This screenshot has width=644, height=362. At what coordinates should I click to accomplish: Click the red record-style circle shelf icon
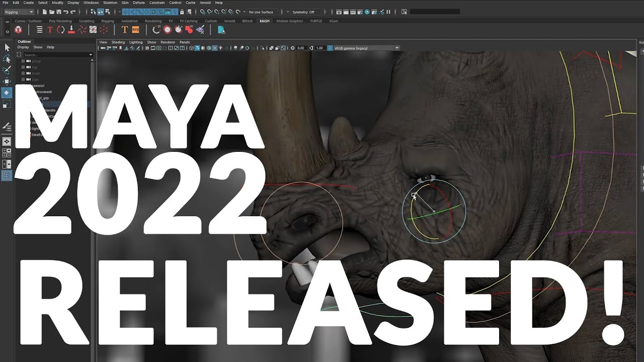[x=168, y=30]
